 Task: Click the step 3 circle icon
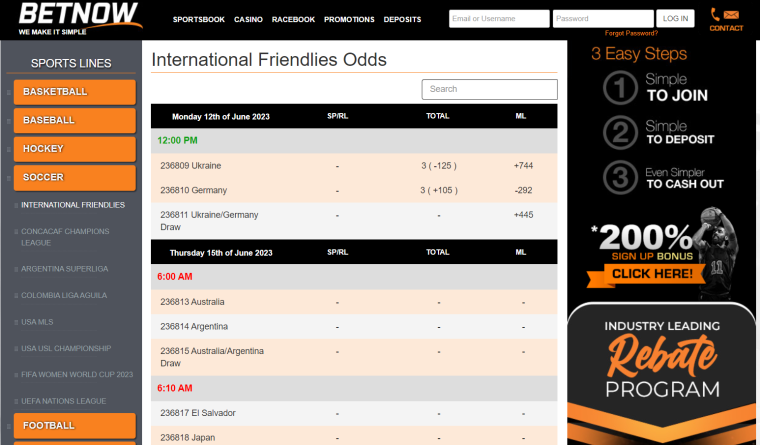tap(620, 177)
